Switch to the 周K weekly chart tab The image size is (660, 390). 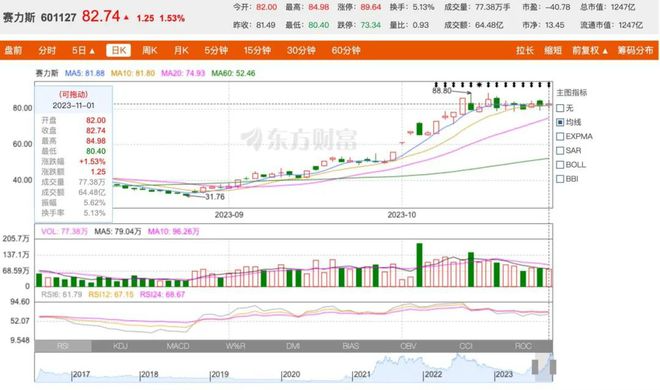click(149, 50)
